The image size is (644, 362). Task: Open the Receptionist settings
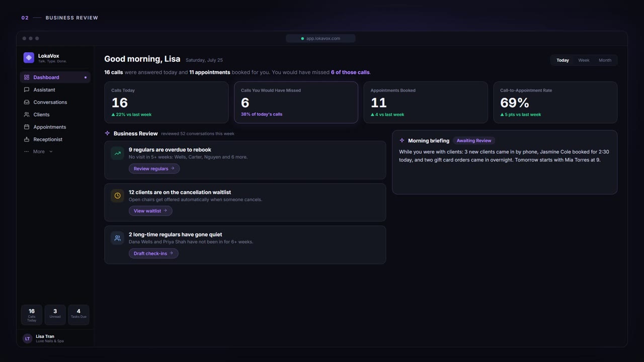click(x=55, y=139)
